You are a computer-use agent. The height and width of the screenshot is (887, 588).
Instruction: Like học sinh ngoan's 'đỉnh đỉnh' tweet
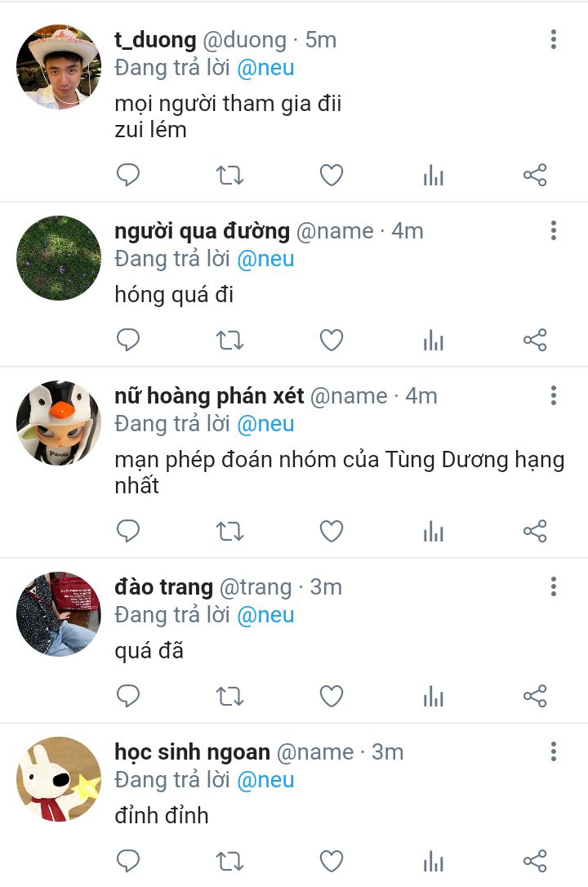click(332, 861)
